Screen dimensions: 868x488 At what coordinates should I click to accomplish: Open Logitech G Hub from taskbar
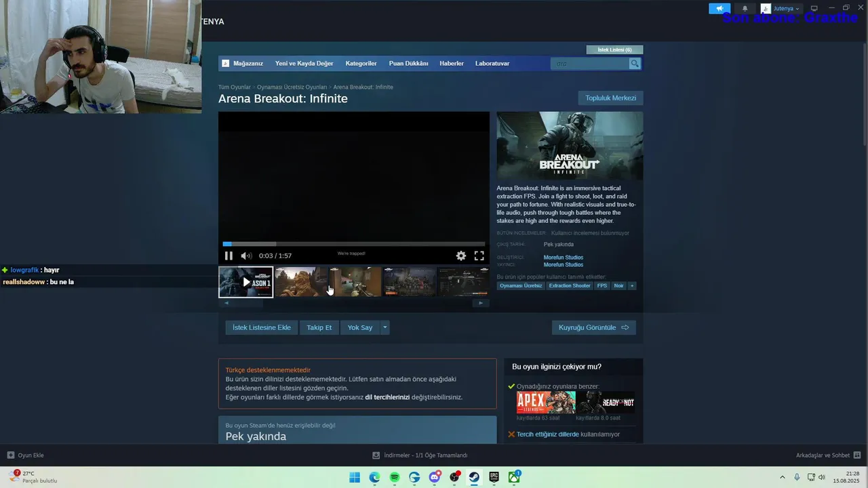coord(414,477)
